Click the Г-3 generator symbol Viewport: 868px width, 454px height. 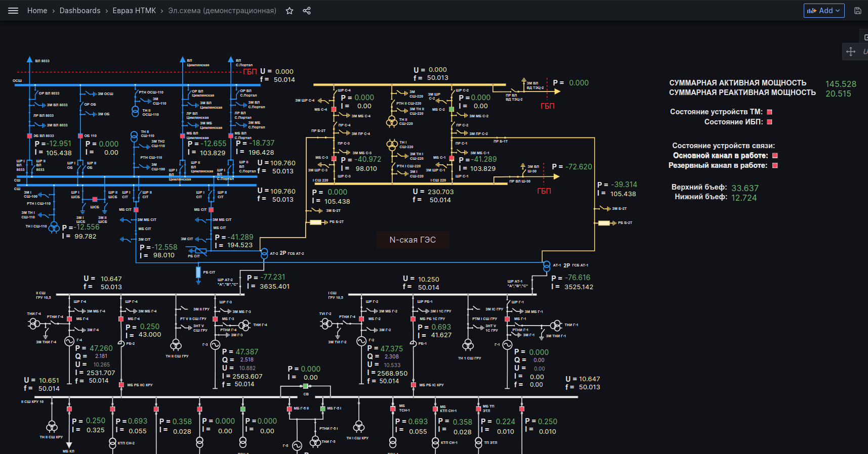pos(215,345)
